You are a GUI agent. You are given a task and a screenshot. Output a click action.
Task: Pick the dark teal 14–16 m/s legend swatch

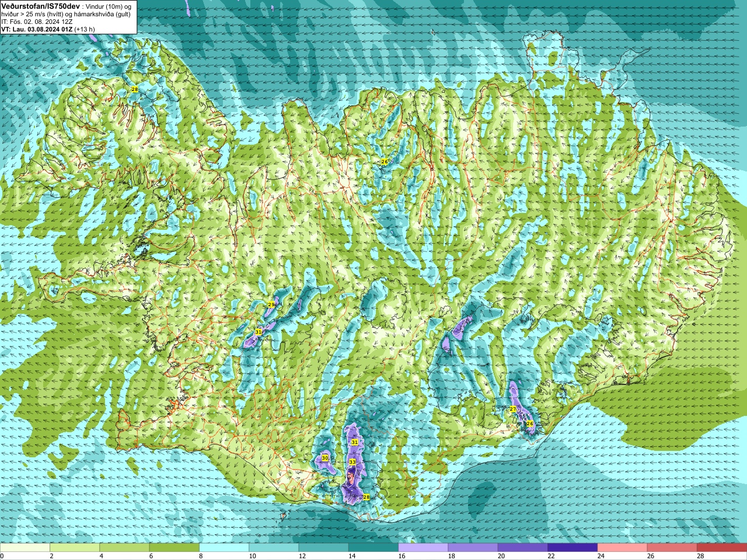[373, 548]
